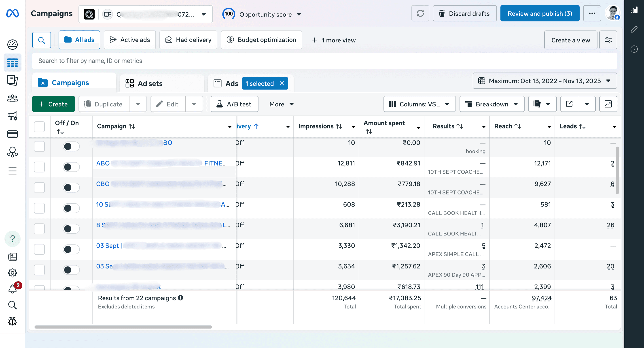
Task: Open Billing and payments from the sidebar
Action: pos(12,134)
